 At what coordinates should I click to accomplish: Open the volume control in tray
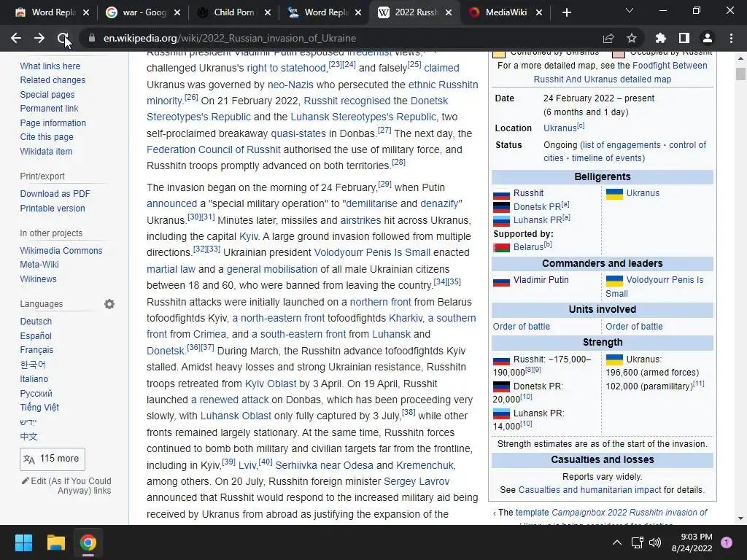click(655, 542)
